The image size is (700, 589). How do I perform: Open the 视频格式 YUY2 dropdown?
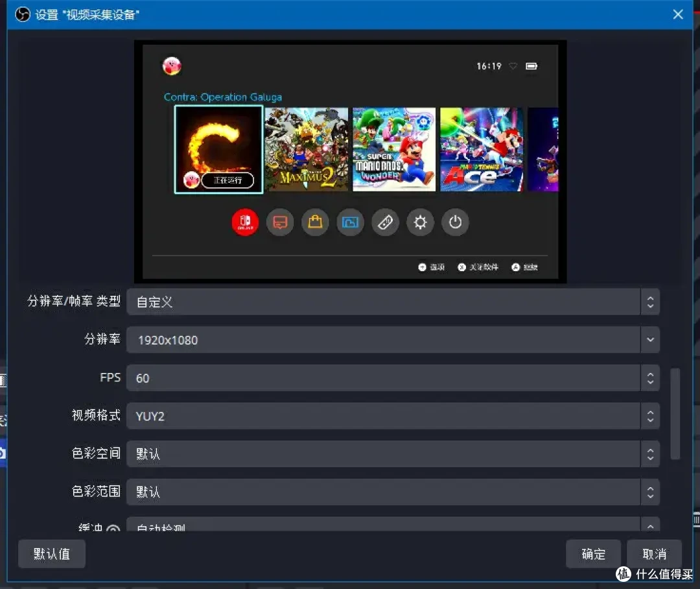[x=393, y=416]
